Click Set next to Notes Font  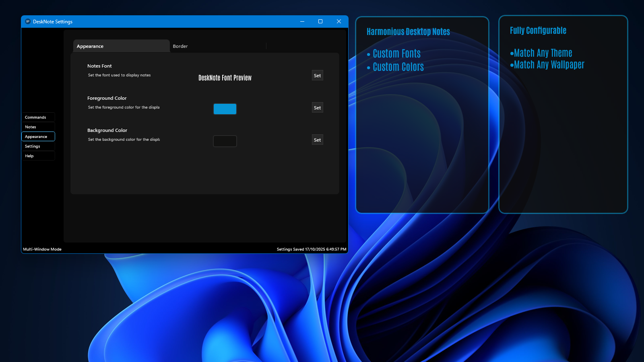tap(317, 75)
